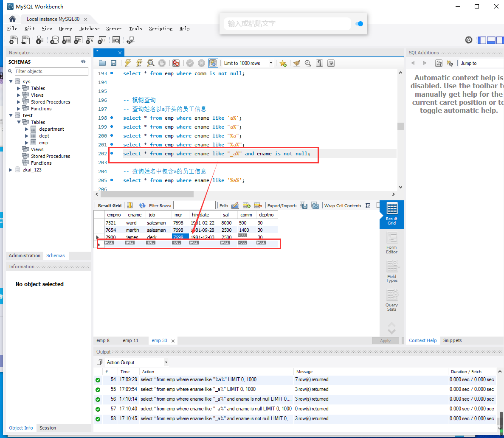The width and height of the screenshot is (504, 438).
Task: Go to the Home screen tab
Action: tap(12, 19)
